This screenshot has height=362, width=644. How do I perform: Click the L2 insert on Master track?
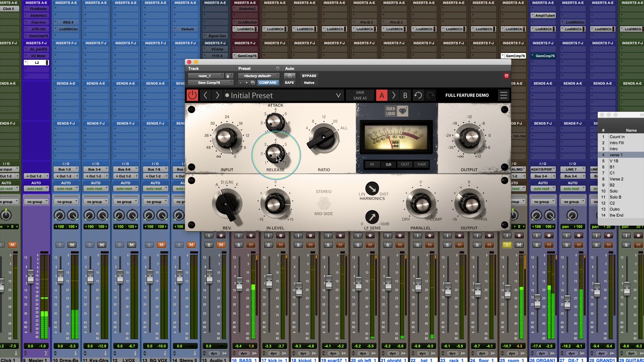coord(36,63)
